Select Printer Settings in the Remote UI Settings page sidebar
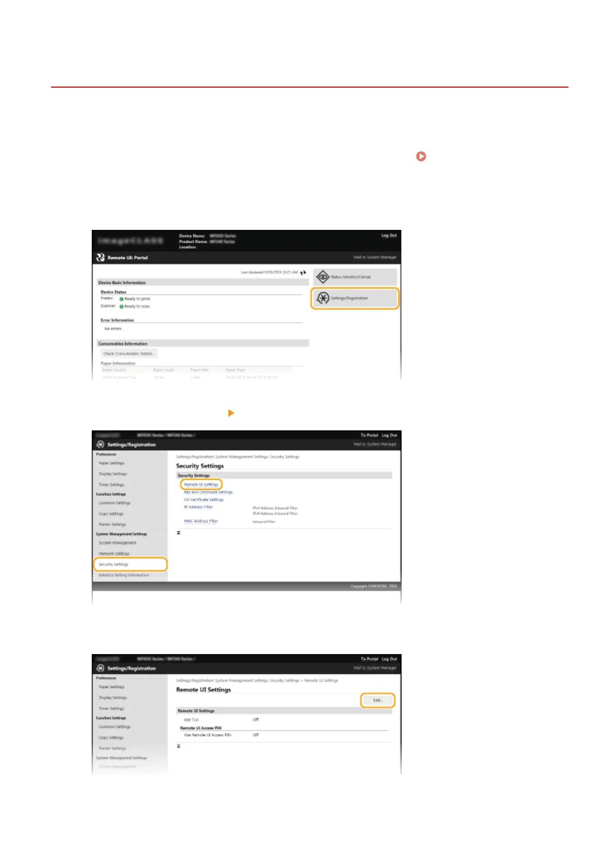Image resolution: width=614 pixels, height=868 pixels. [x=112, y=748]
